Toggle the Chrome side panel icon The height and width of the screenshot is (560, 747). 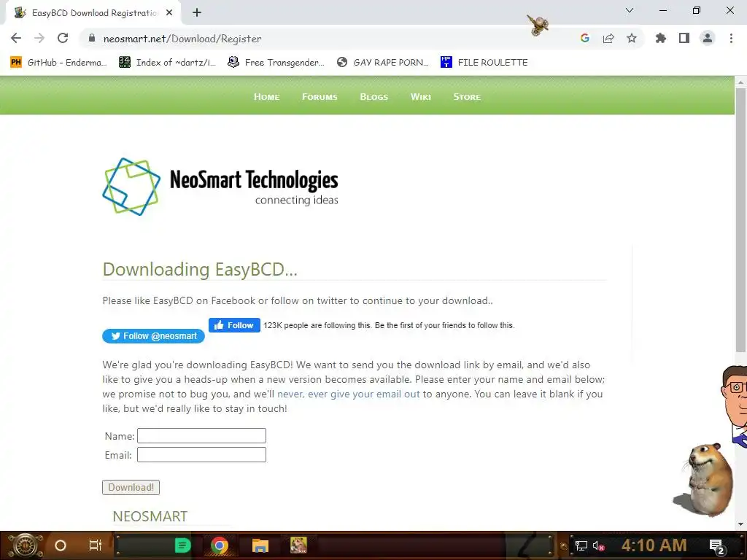pos(684,38)
